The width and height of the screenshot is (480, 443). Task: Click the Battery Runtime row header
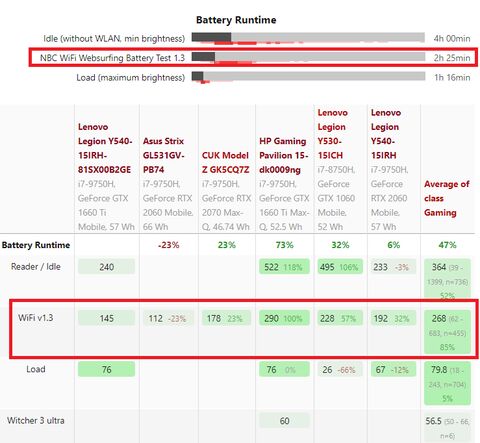(x=36, y=245)
